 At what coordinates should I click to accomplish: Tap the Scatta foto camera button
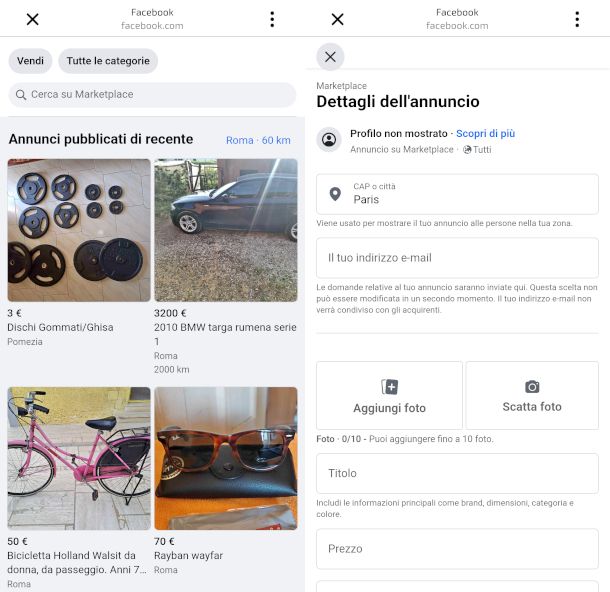(x=532, y=395)
